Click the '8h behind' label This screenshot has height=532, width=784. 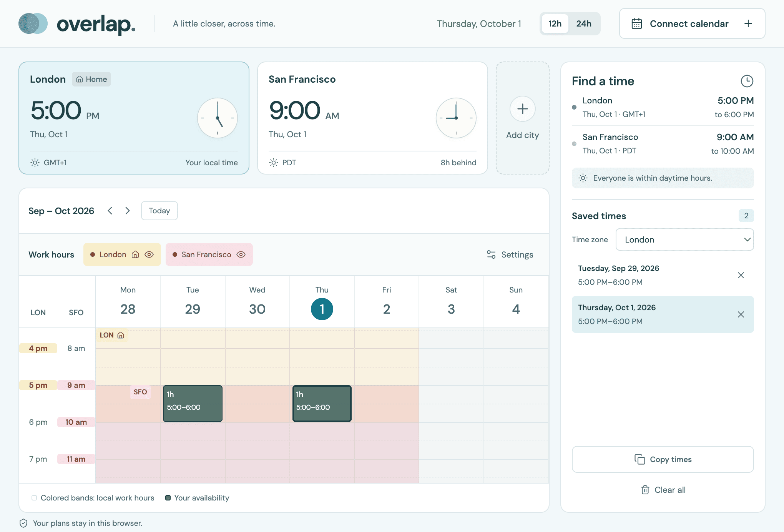(458, 163)
